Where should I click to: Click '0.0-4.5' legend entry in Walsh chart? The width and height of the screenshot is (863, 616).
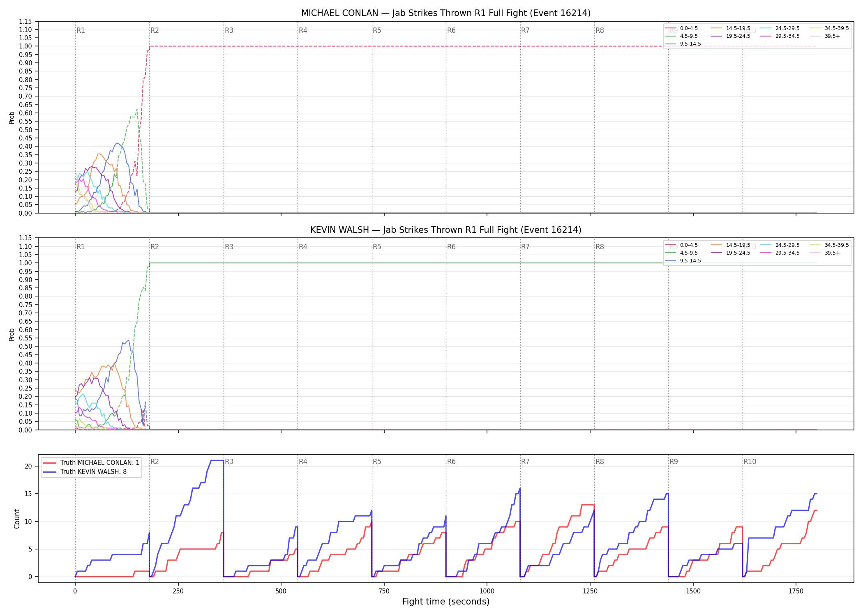[681, 245]
